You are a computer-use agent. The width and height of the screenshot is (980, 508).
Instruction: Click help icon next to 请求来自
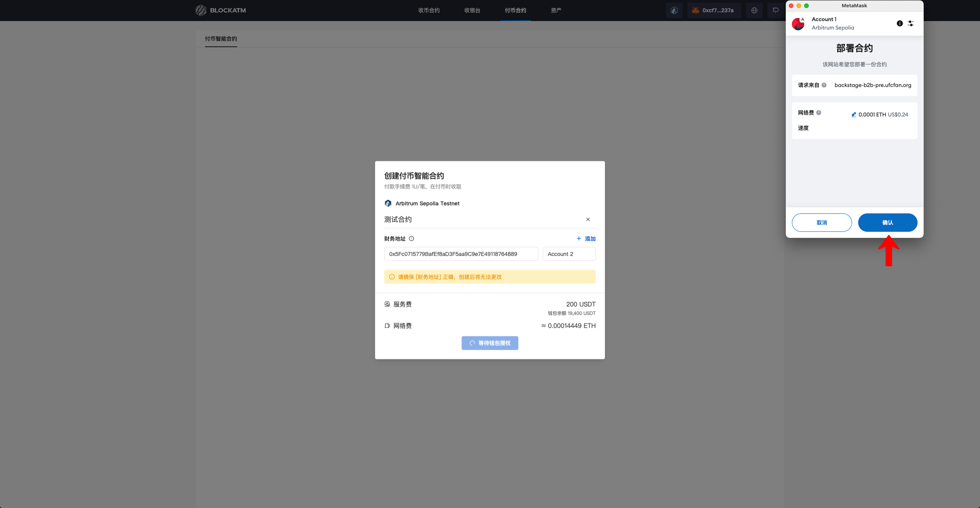[x=824, y=85]
